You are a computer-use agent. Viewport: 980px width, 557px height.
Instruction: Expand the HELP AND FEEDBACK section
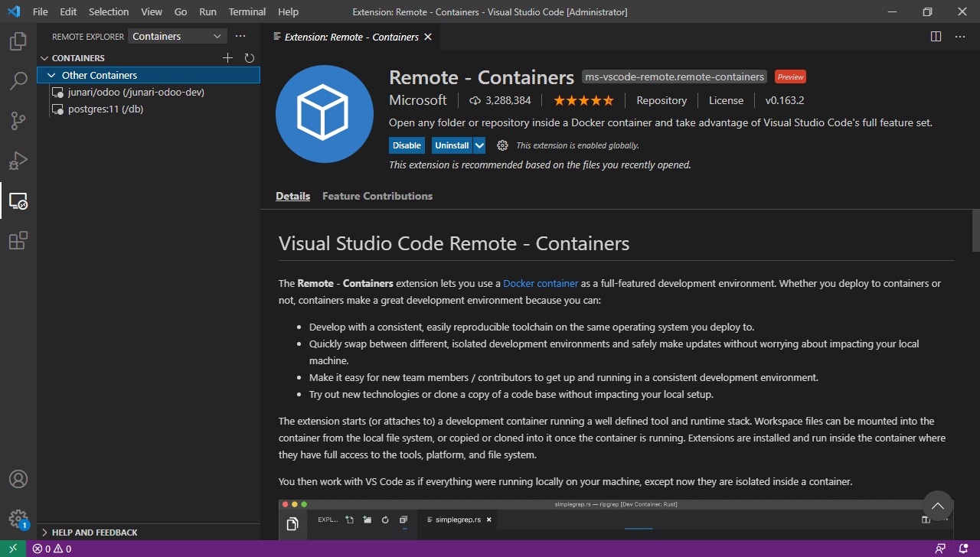coord(45,533)
